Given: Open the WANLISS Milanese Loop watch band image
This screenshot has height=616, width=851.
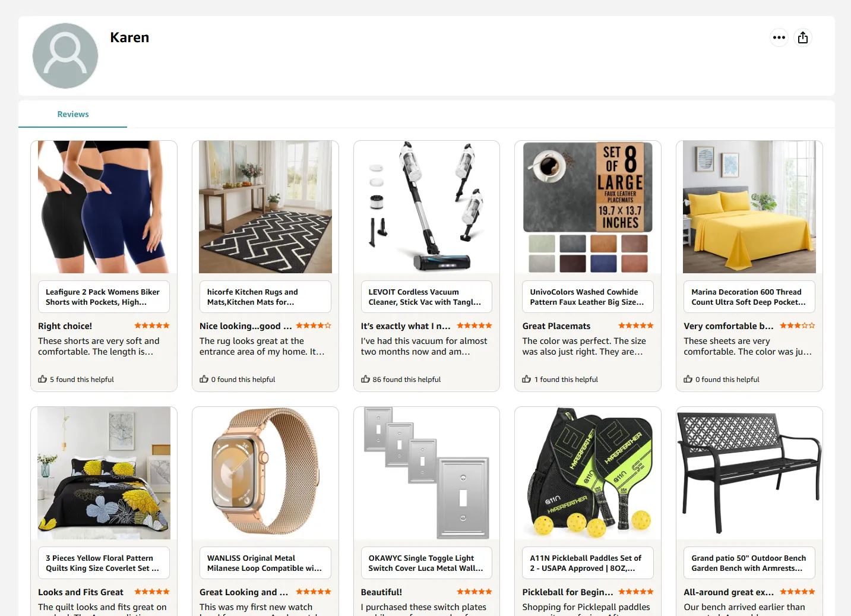Looking at the screenshot, I should [265, 473].
